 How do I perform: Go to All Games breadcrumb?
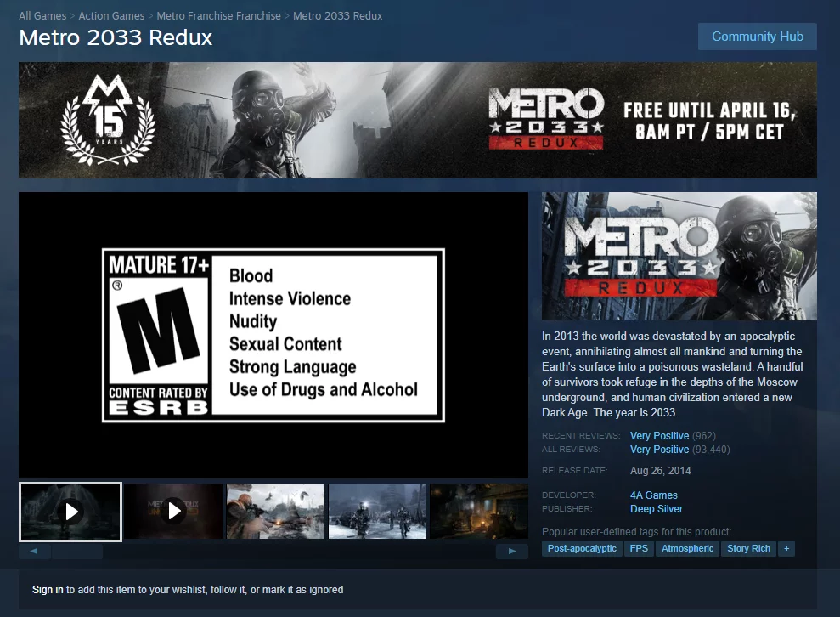coord(42,15)
